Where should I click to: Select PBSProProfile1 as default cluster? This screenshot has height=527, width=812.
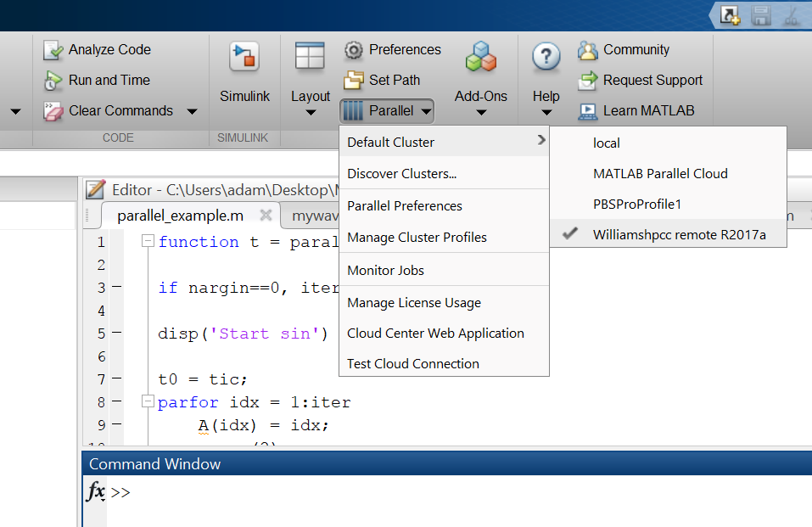point(668,205)
